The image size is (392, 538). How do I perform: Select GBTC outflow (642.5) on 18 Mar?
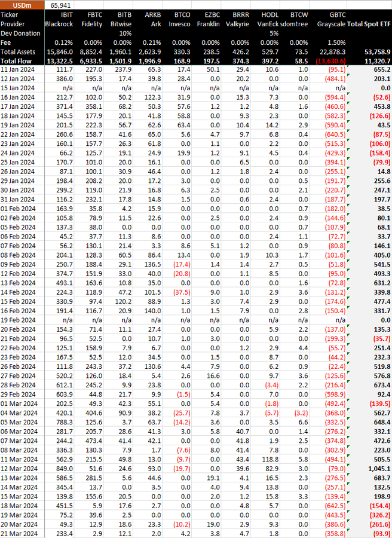click(x=335, y=506)
